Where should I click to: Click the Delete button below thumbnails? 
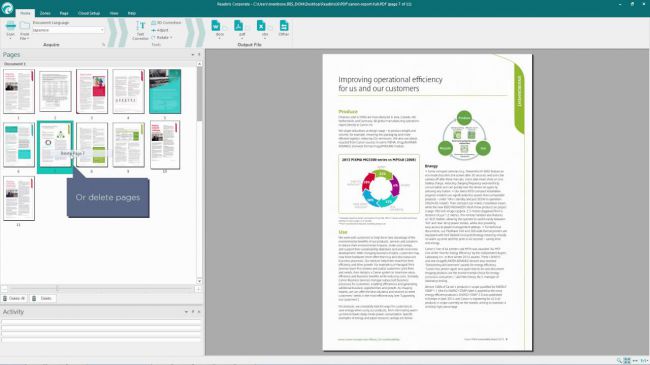click(x=43, y=298)
